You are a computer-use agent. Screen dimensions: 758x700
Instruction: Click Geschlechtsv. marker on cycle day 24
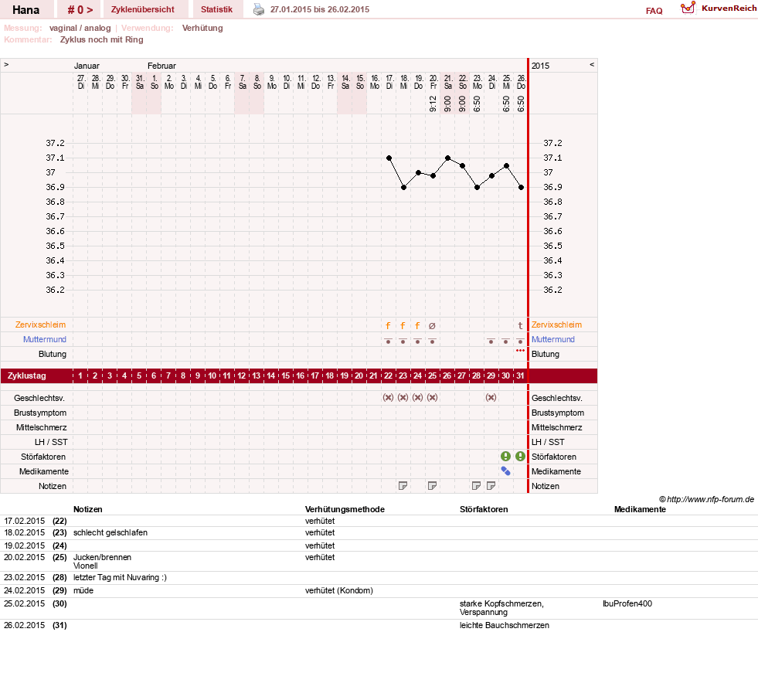418,397
